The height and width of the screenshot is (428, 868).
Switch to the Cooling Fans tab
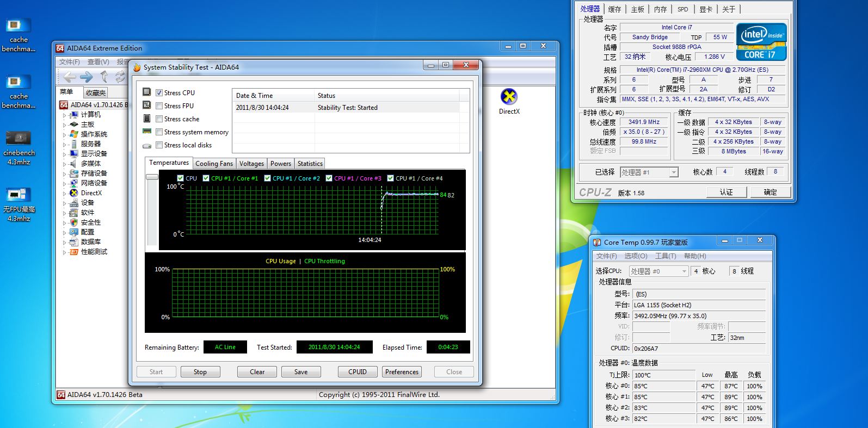tap(214, 164)
